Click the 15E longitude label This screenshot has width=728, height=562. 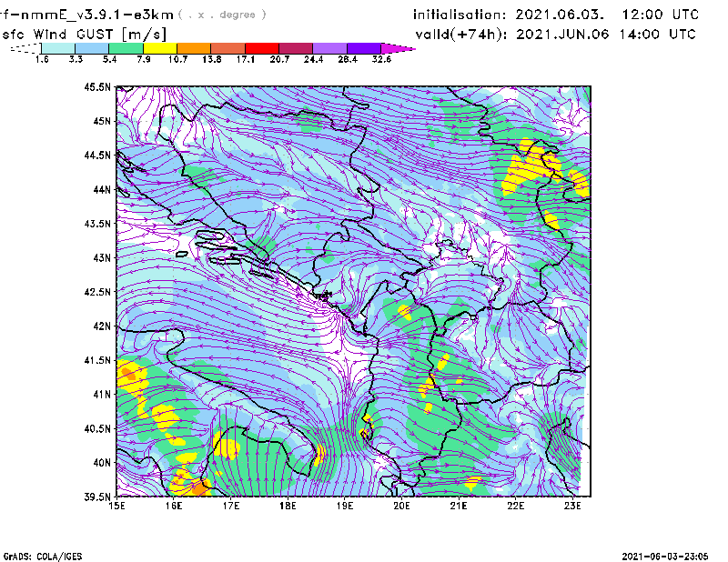point(116,506)
